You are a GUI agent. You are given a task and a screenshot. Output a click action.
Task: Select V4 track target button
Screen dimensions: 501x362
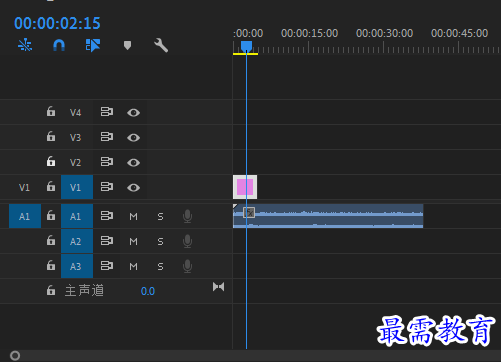[76, 112]
